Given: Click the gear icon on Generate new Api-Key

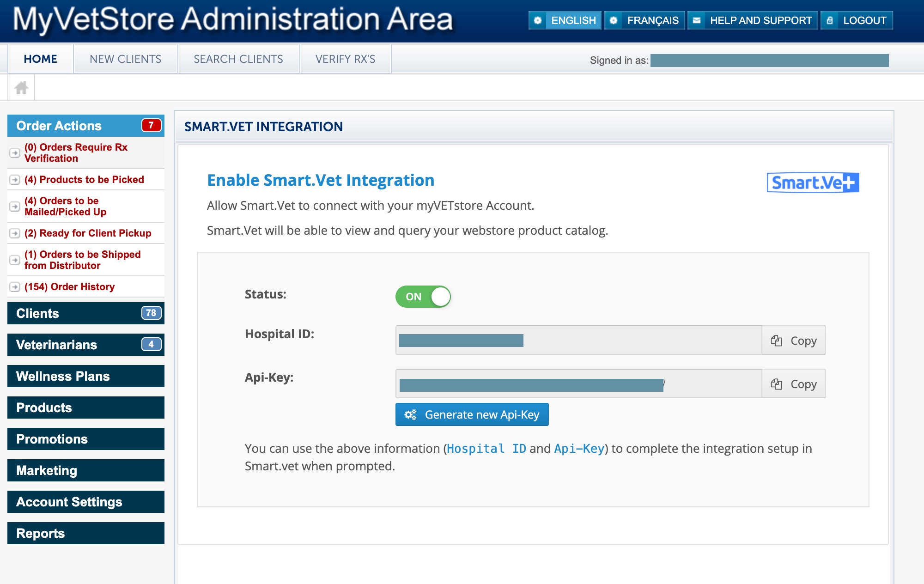Looking at the screenshot, I should [x=410, y=414].
